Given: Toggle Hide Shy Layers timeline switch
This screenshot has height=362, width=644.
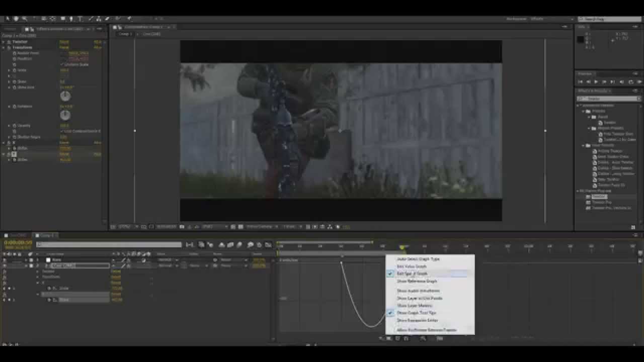Looking at the screenshot, I should coord(222,245).
